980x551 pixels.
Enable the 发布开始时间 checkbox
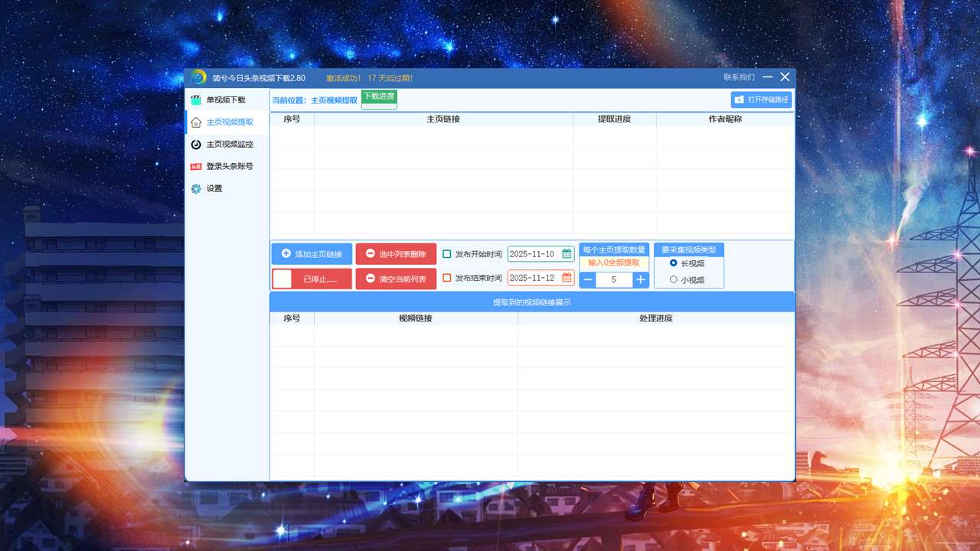coord(447,254)
